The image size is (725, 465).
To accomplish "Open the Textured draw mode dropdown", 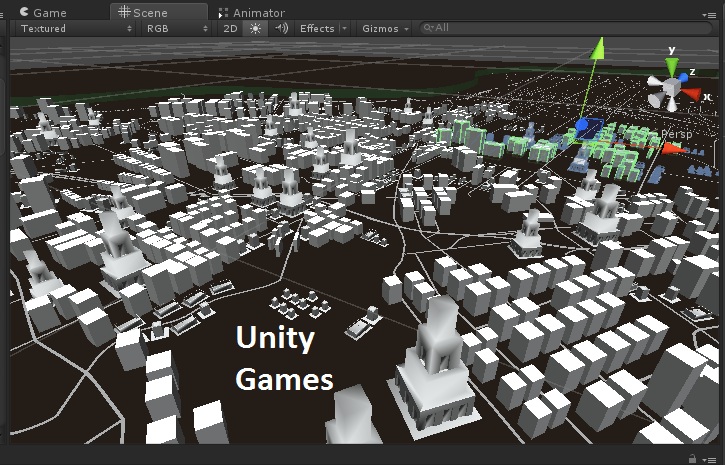I will [76, 29].
